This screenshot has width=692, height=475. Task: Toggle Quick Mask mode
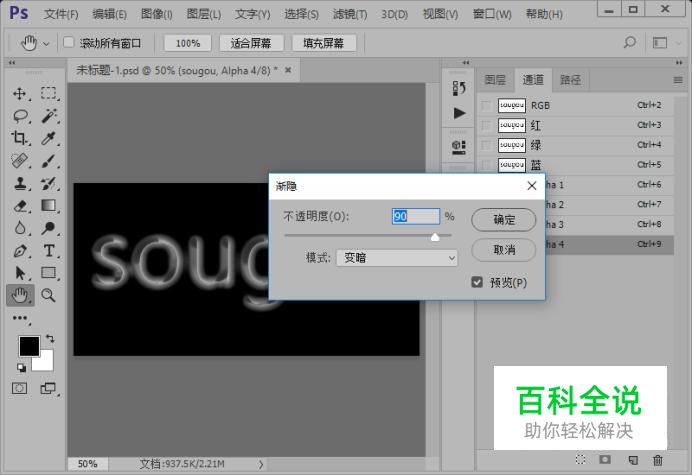tap(19, 388)
